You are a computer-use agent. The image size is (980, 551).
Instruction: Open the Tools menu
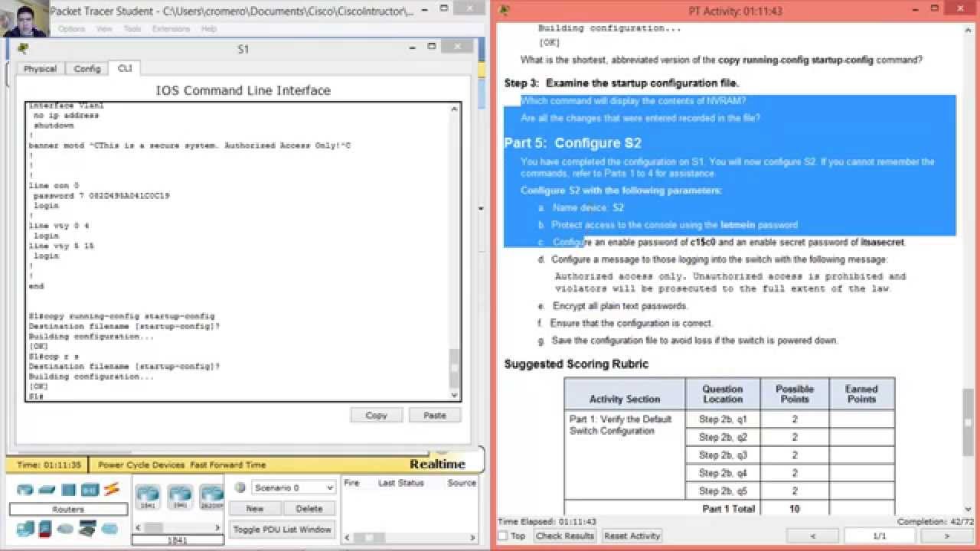coord(132,29)
